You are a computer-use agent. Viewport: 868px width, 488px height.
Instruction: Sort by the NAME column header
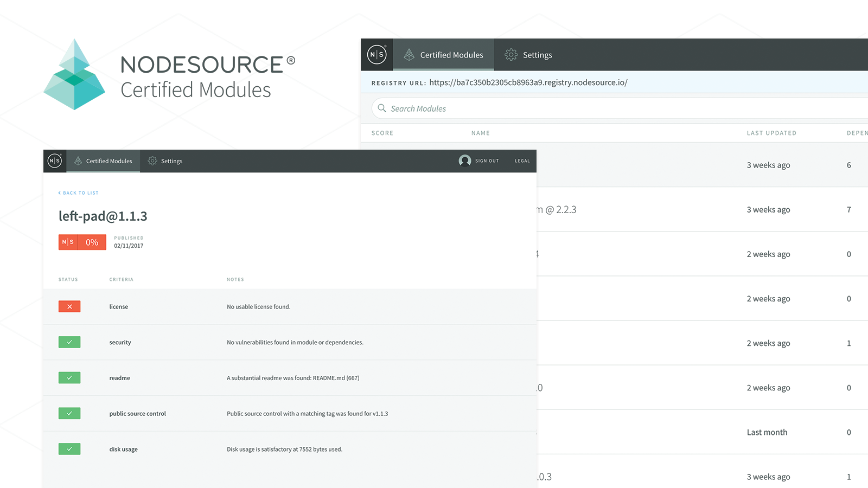481,133
